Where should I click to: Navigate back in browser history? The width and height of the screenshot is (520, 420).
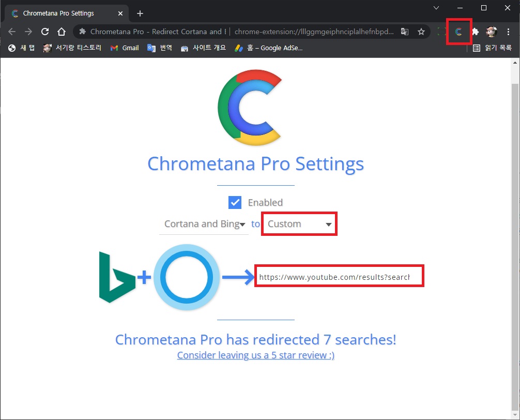pos(12,32)
